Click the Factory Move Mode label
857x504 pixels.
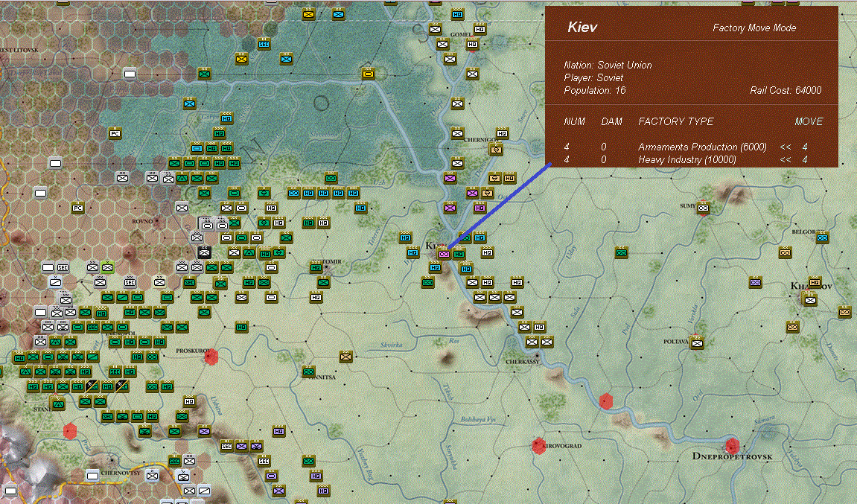coord(754,28)
